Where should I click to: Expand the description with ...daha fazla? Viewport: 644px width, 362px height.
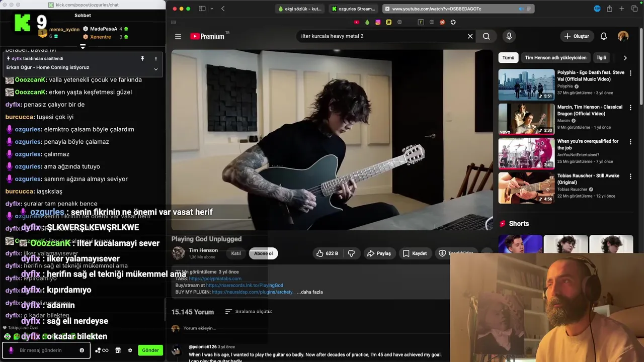point(310,292)
